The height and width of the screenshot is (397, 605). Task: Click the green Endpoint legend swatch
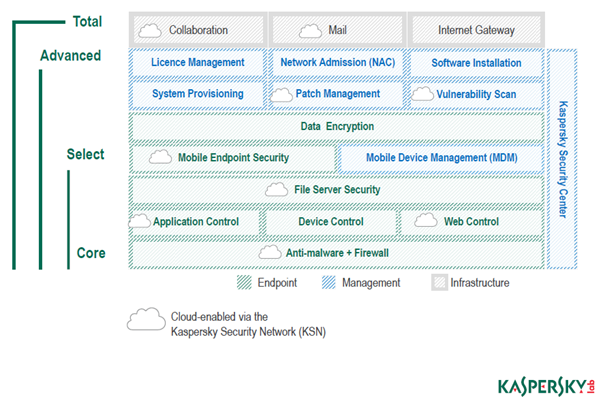point(244,282)
